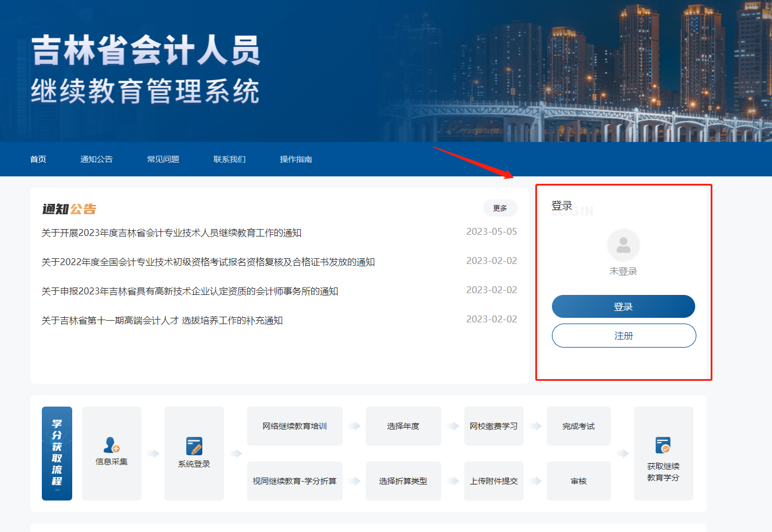Open 联系我们 from the navigation bar
This screenshot has width=772, height=532.
[x=229, y=159]
